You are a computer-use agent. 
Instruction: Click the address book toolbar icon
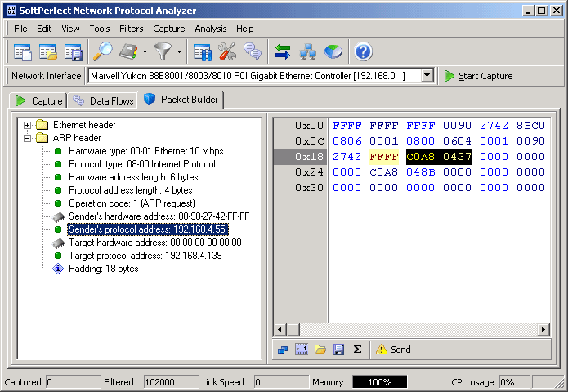pos(128,51)
